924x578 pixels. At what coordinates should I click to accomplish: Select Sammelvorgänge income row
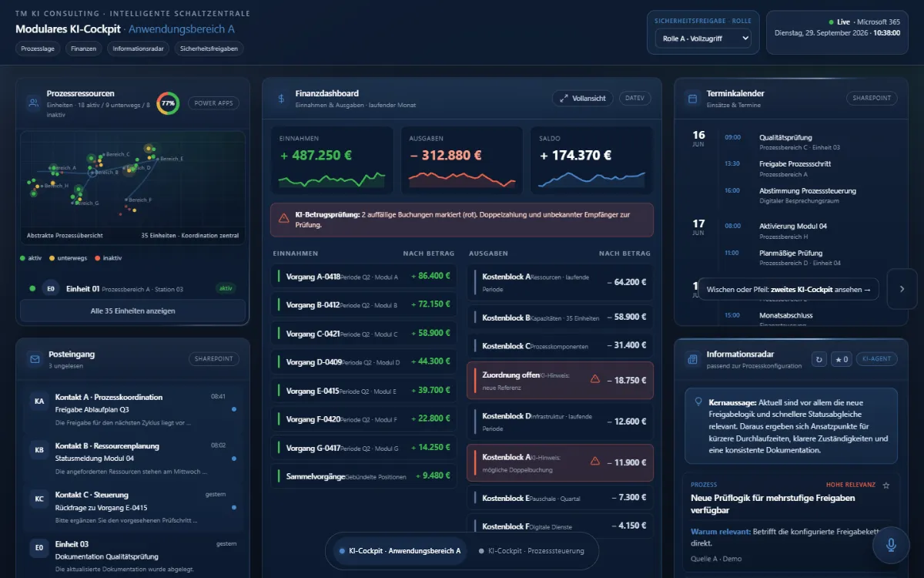pyautogui.click(x=363, y=476)
